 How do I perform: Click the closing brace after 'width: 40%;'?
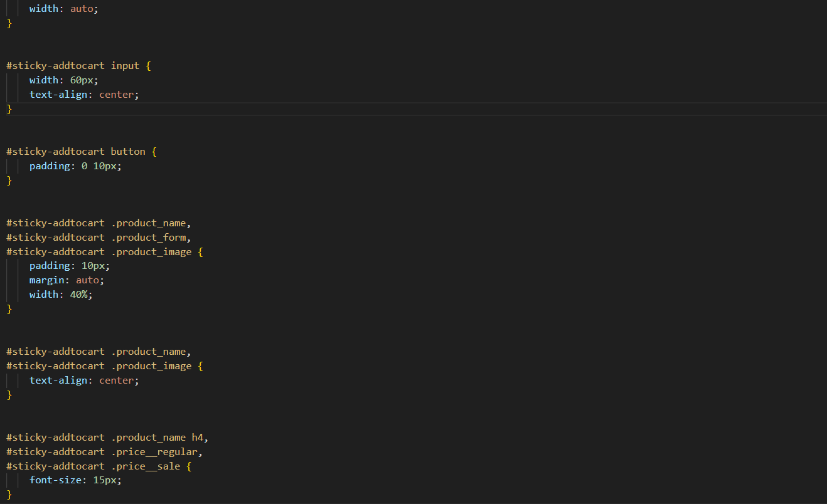pos(9,309)
